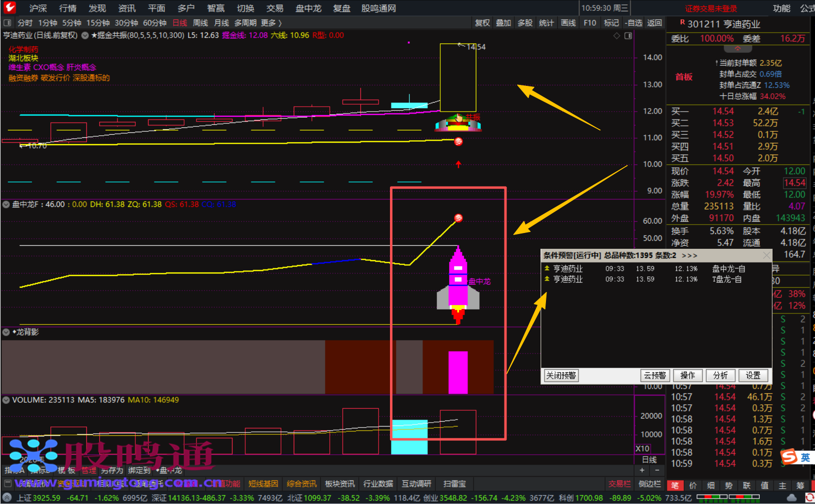Expand the alert list via >>> arrows
Image resolution: width=815 pixels, height=504 pixels.
689,256
